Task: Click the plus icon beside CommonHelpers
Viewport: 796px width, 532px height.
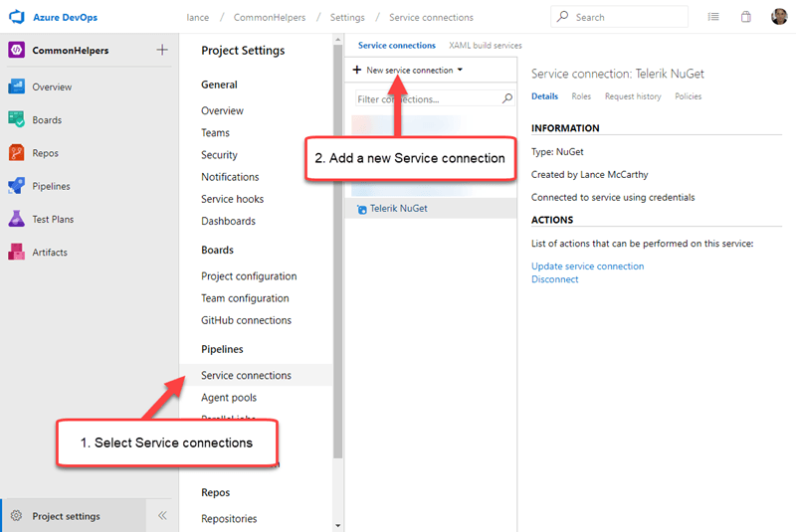Action: [x=162, y=50]
